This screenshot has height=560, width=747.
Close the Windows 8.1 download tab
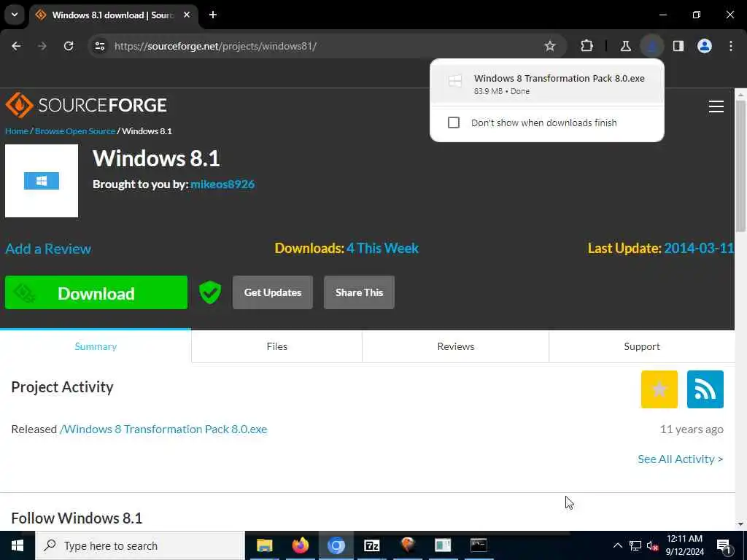tap(187, 15)
